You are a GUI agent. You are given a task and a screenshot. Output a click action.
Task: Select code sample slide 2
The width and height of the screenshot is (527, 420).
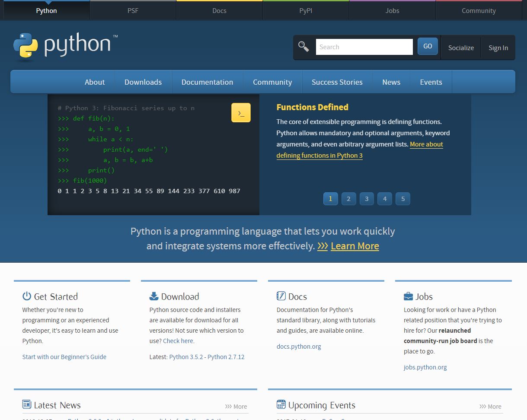[x=348, y=199]
